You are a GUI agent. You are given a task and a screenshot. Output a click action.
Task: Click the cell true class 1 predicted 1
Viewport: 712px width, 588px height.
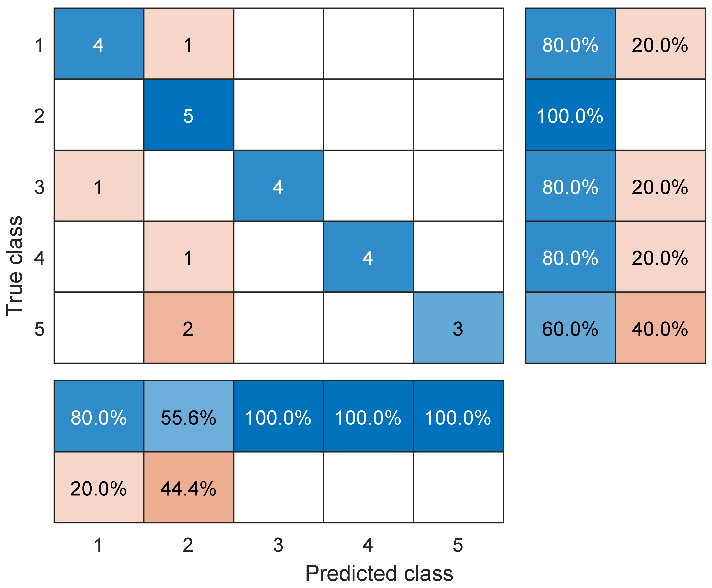pos(99,44)
